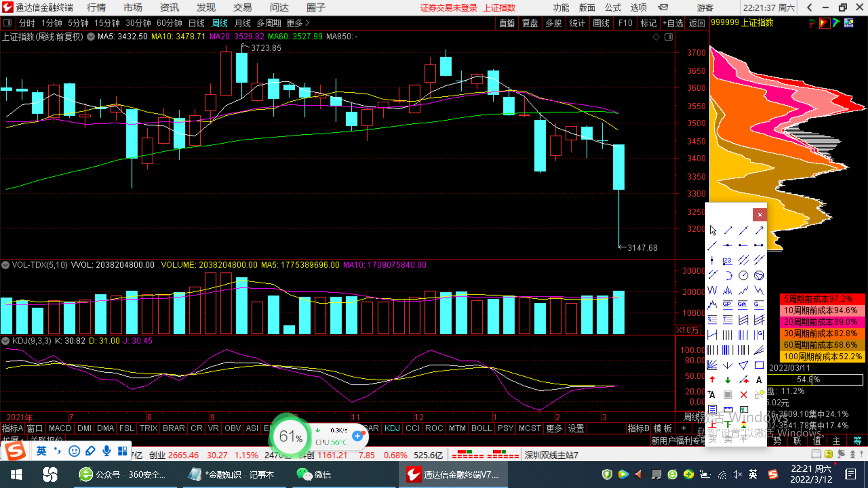This screenshot has height=488, width=868.
Task: Choose the rectangle drawing tool
Action: (759, 365)
